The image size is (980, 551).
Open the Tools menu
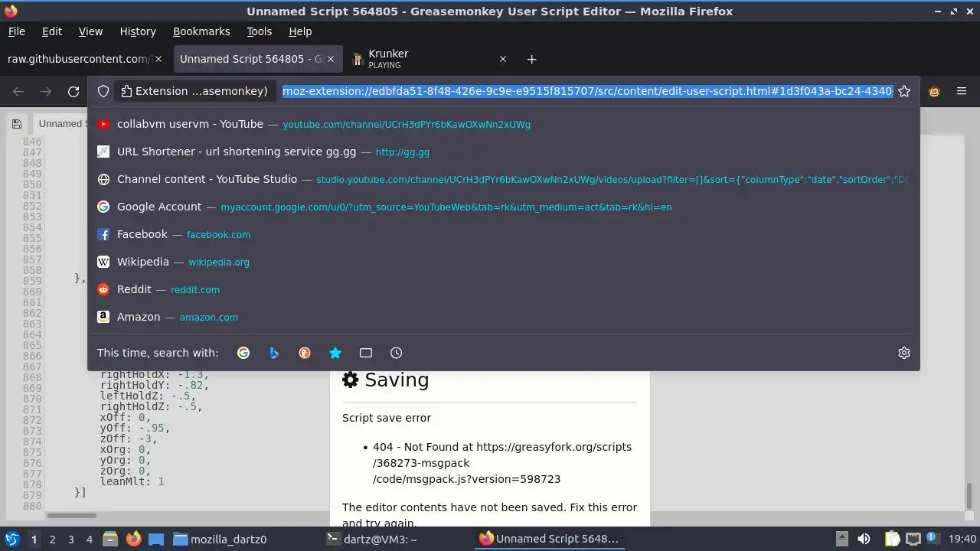pyautogui.click(x=259, y=31)
